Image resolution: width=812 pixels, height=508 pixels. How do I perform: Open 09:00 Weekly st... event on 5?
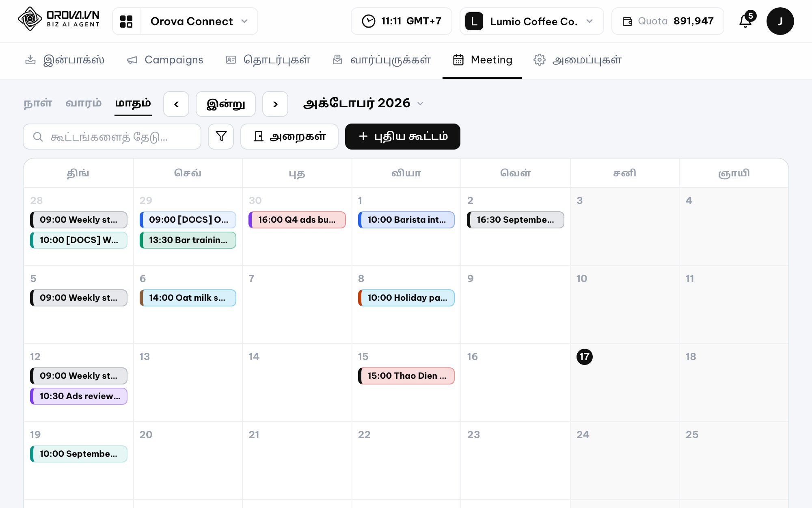click(79, 298)
